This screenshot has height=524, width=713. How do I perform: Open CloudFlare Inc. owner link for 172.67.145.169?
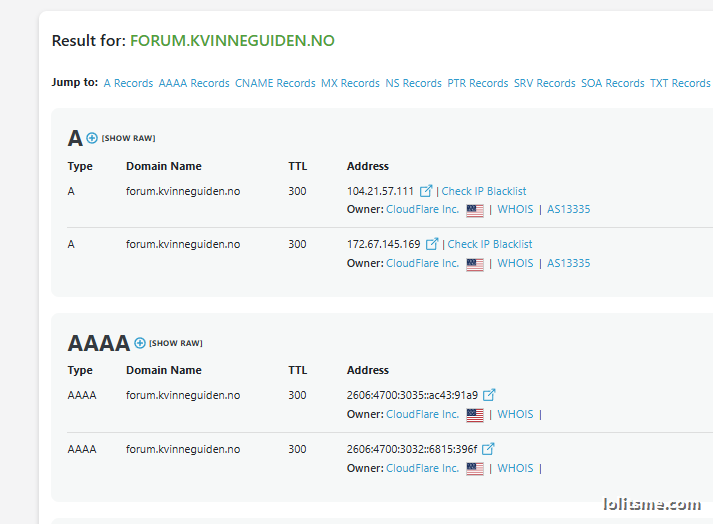[x=422, y=263]
